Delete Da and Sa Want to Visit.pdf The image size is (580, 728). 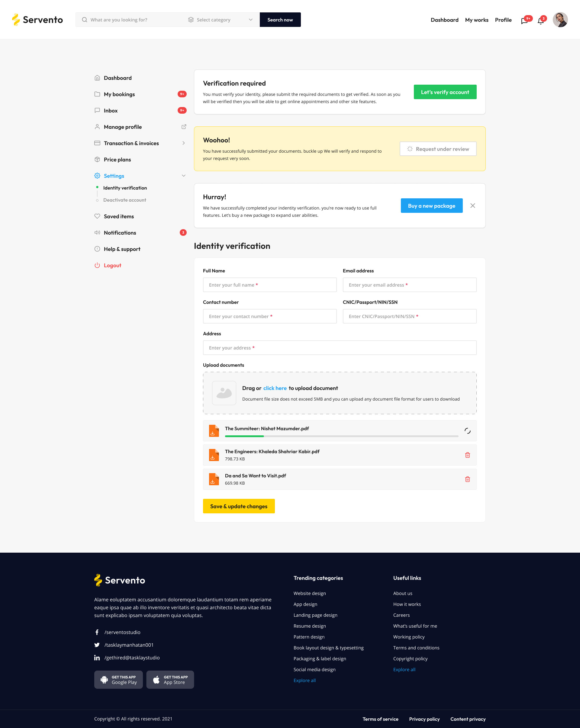click(x=467, y=479)
